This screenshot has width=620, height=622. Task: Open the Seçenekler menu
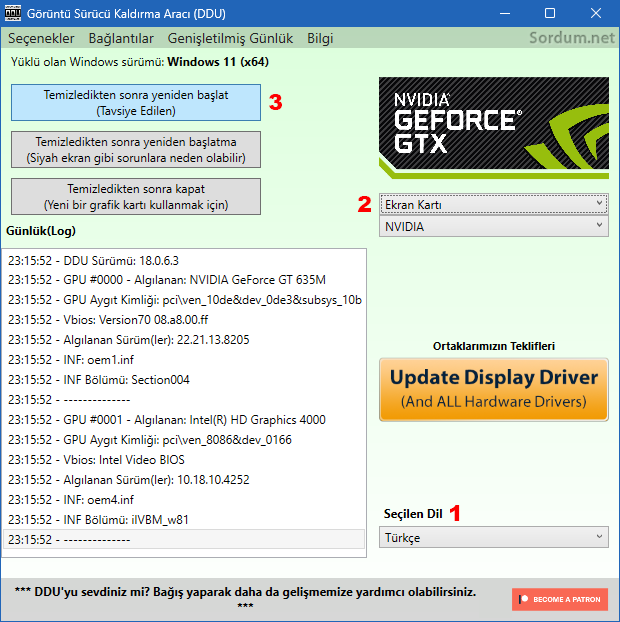[x=42, y=38]
